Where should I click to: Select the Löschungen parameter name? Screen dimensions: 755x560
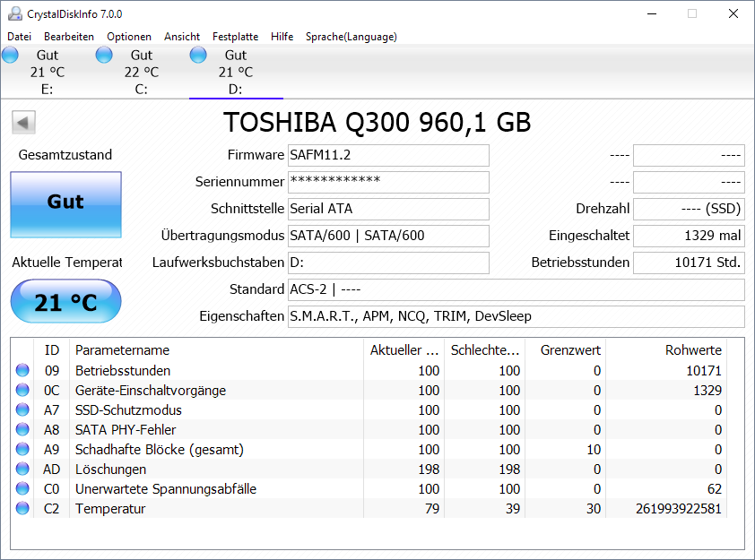tap(111, 470)
